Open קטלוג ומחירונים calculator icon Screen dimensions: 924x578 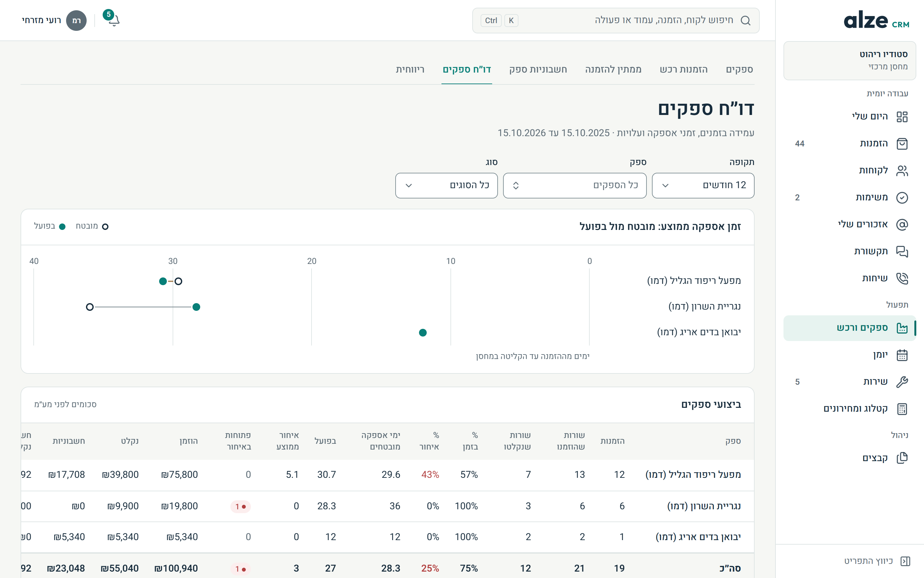click(902, 409)
